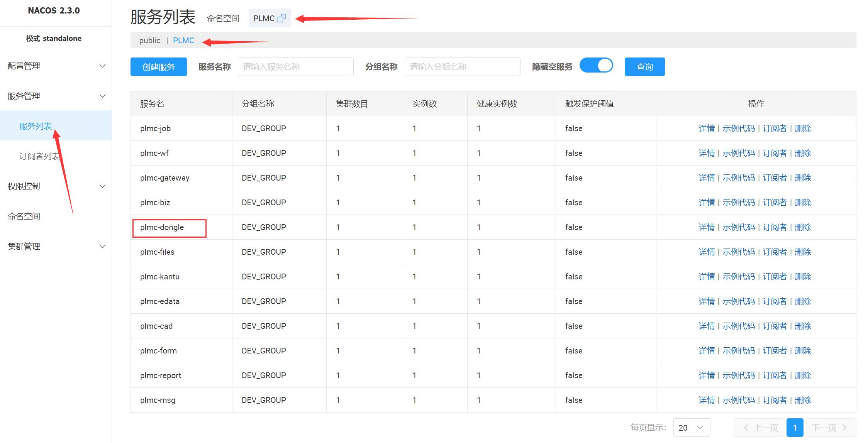The image size is (868, 443).
Task: Delete the plmc-wf service
Action: [803, 153]
